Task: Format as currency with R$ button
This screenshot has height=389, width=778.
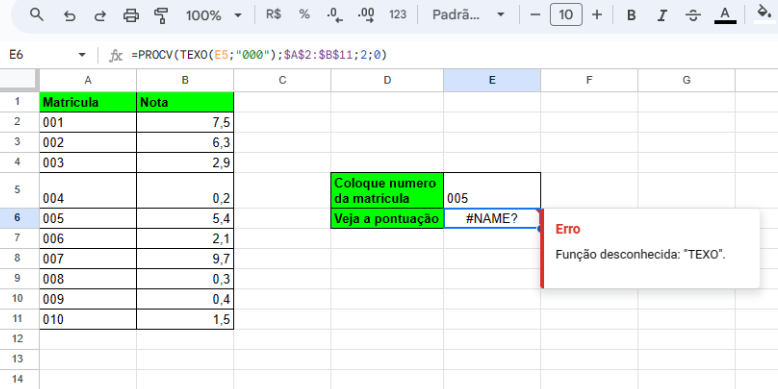Action: [273, 14]
